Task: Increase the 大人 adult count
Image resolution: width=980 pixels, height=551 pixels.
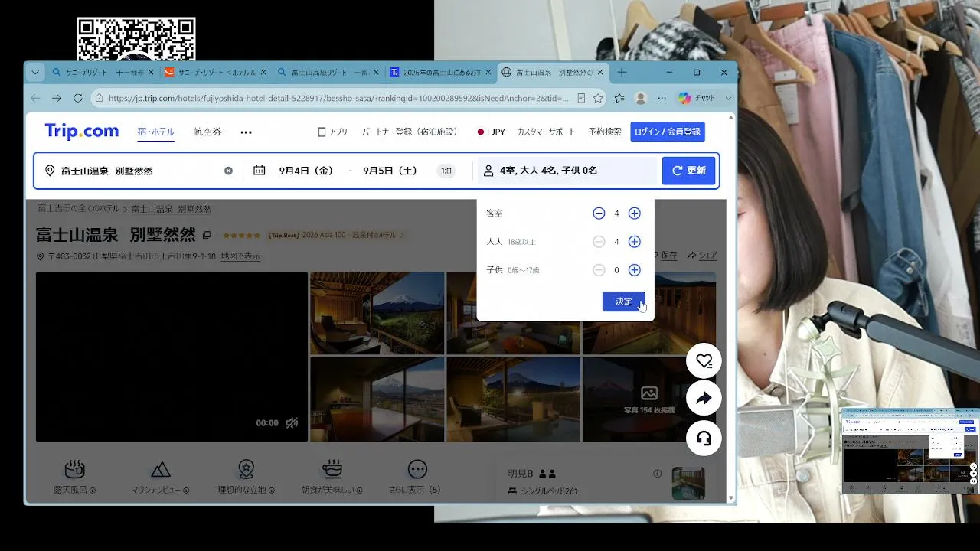Action: coord(634,242)
